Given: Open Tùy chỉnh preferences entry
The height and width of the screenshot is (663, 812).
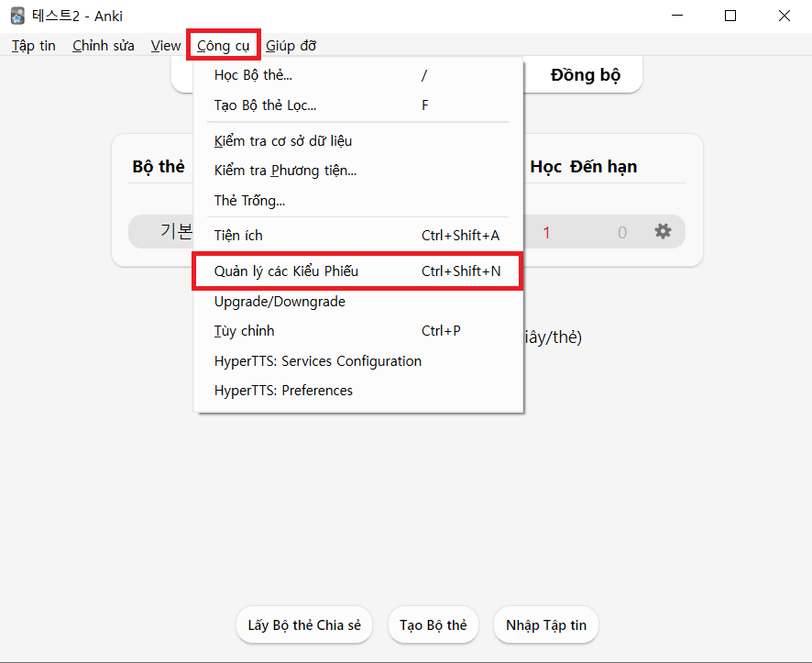Looking at the screenshot, I should click(x=357, y=330).
